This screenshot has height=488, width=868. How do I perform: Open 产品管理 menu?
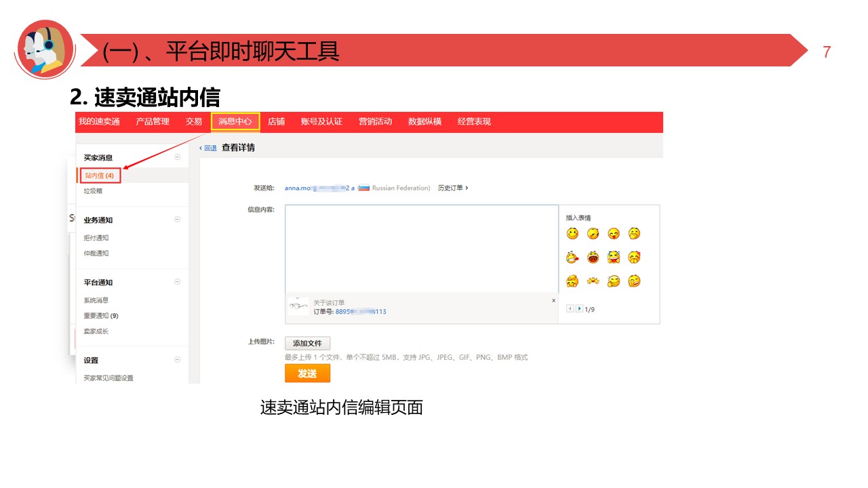point(153,122)
